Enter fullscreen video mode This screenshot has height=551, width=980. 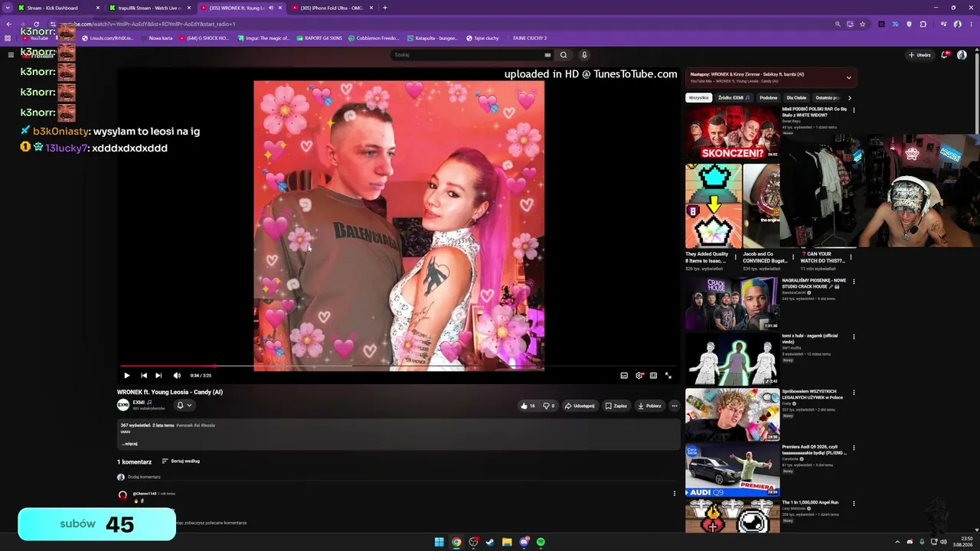668,375
